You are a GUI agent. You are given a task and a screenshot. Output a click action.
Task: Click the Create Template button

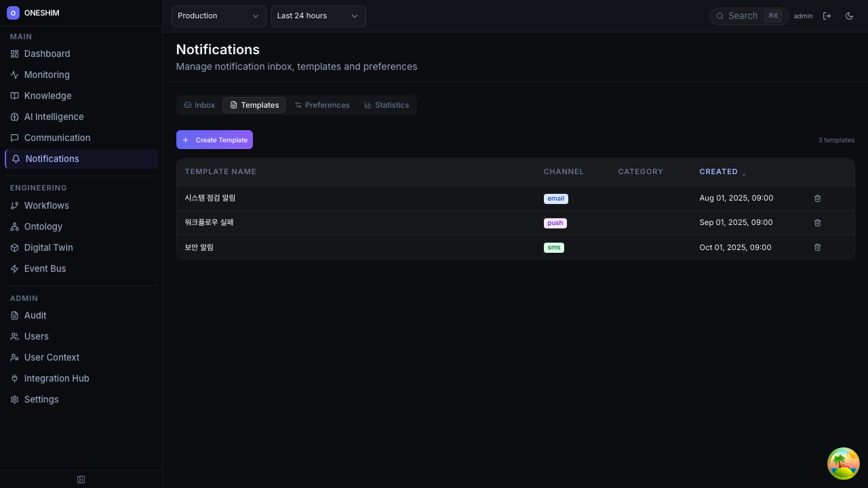click(x=214, y=140)
